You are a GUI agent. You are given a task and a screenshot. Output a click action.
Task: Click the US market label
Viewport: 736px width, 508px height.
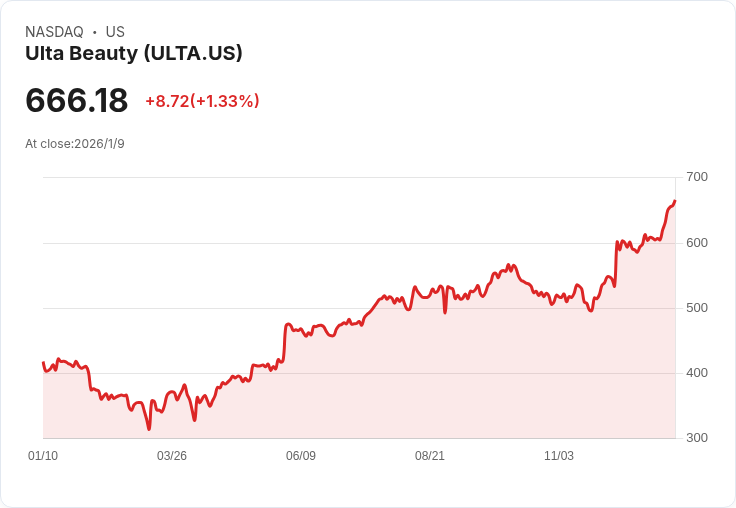coord(115,32)
